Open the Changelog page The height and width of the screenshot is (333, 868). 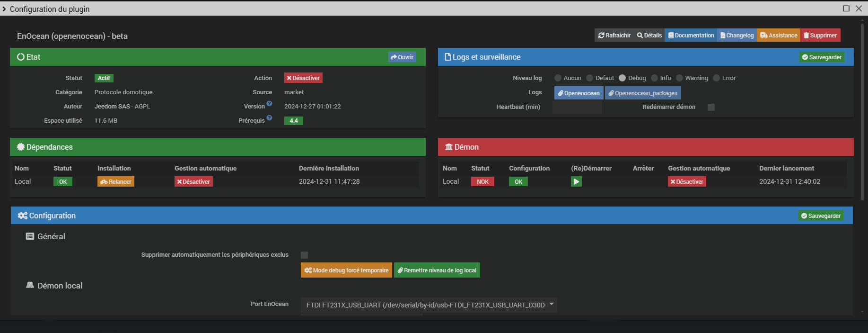(x=737, y=36)
